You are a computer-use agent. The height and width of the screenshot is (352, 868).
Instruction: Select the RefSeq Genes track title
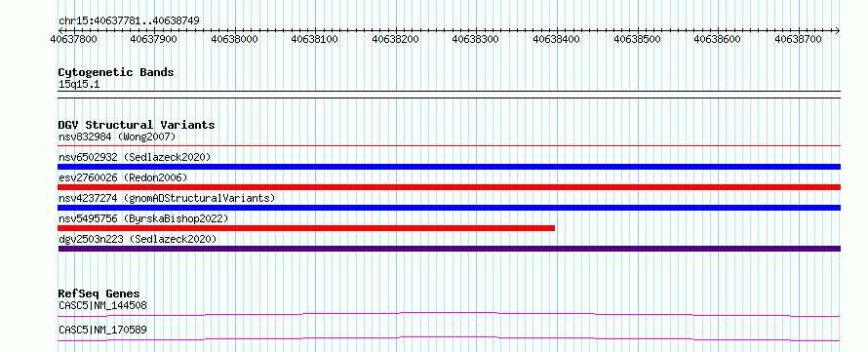pos(99,293)
